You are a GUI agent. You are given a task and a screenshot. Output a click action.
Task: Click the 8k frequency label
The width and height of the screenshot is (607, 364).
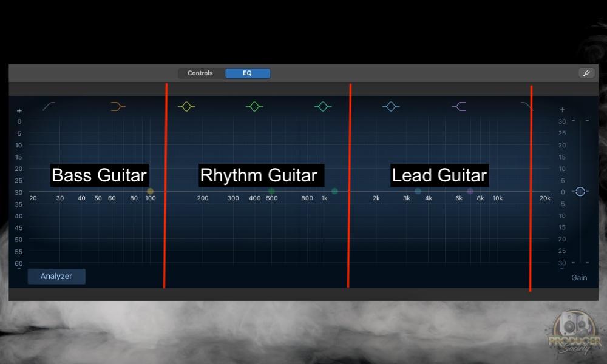(x=480, y=198)
